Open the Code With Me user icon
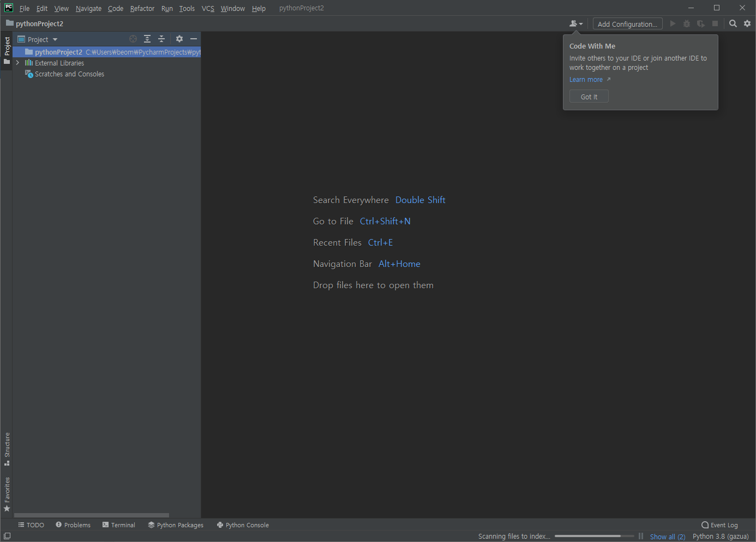The width and height of the screenshot is (756, 542). (576, 23)
